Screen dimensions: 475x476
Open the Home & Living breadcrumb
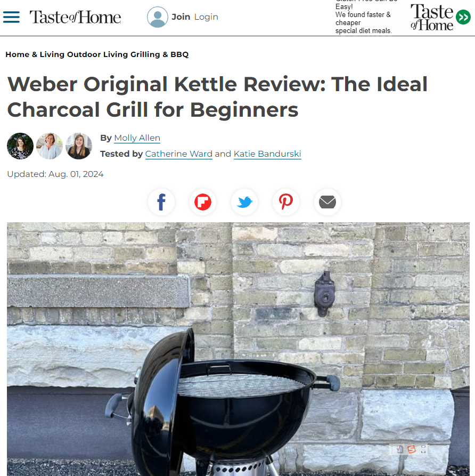pyautogui.click(x=35, y=55)
